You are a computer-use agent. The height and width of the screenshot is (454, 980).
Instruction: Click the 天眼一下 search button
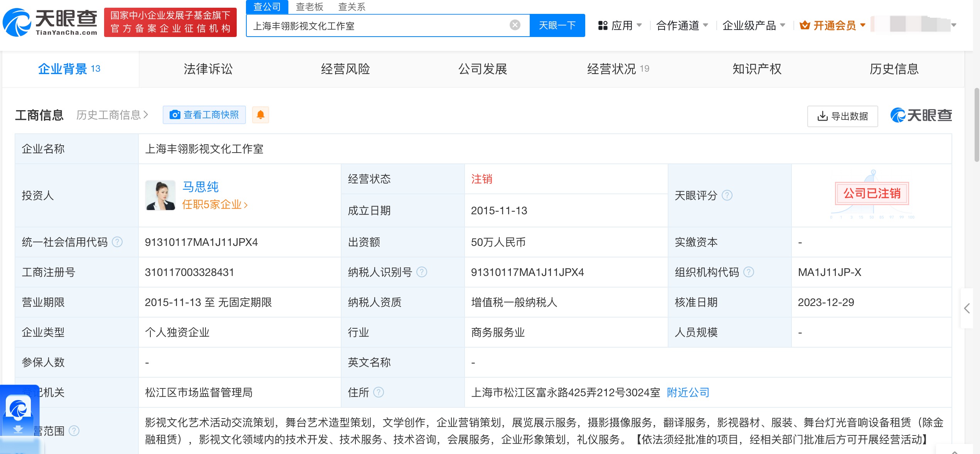pos(557,25)
